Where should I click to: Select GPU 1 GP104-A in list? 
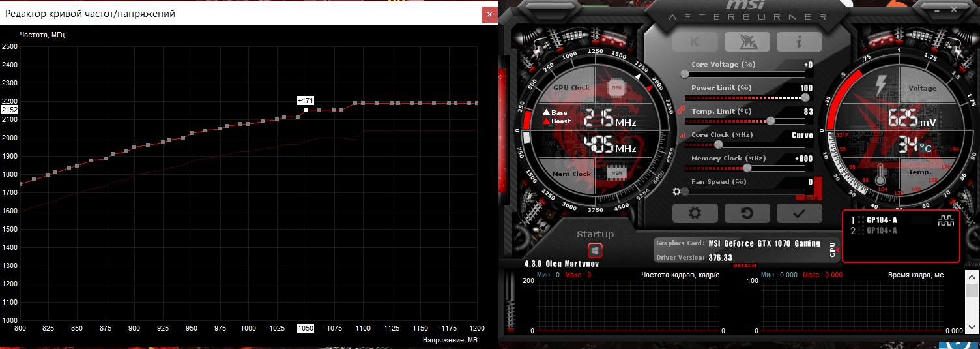(x=882, y=220)
